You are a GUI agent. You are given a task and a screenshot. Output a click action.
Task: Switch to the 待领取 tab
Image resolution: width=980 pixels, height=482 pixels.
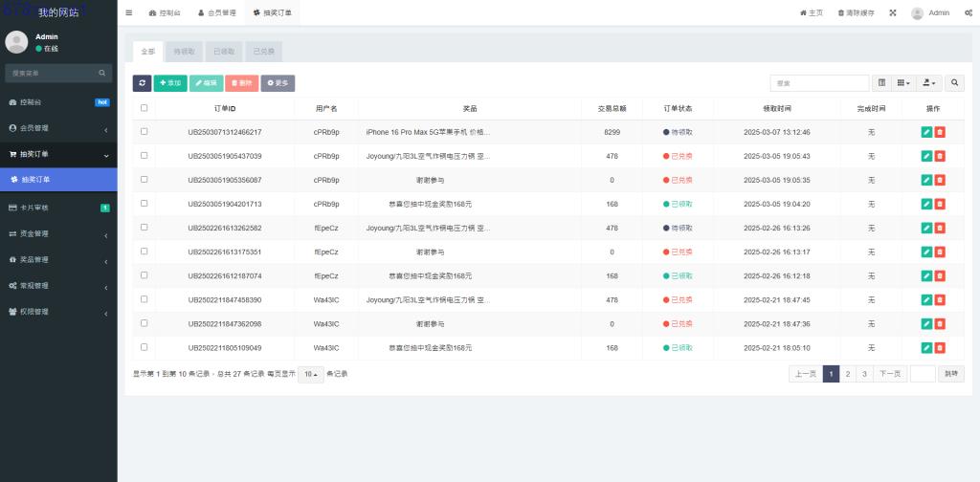pyautogui.click(x=185, y=53)
